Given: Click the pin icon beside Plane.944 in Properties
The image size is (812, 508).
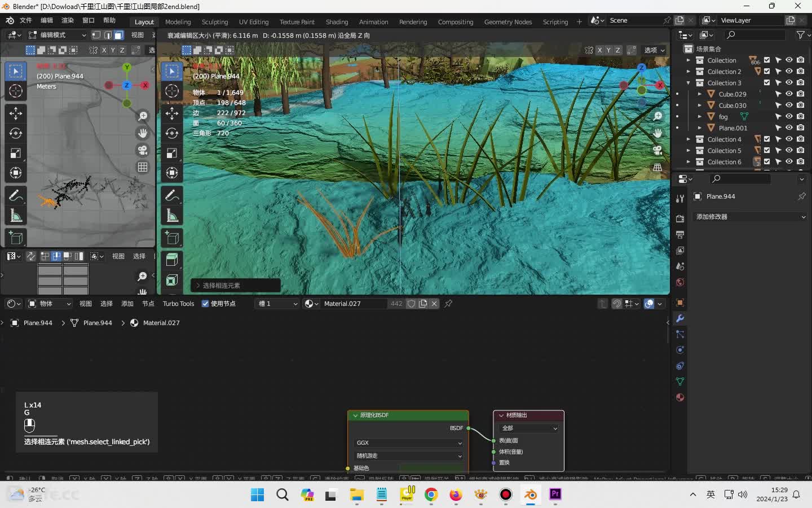Looking at the screenshot, I should 801,196.
